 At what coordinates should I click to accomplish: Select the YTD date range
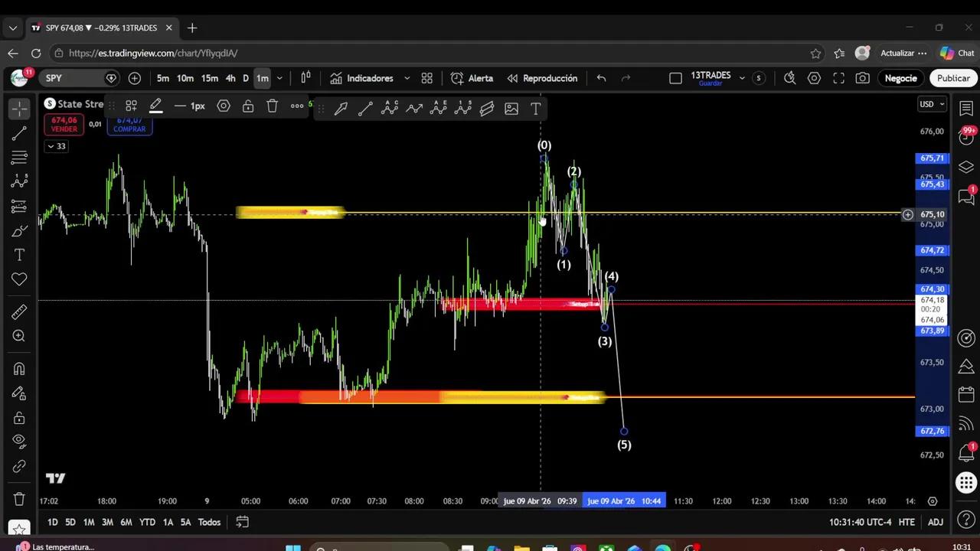coord(147,522)
